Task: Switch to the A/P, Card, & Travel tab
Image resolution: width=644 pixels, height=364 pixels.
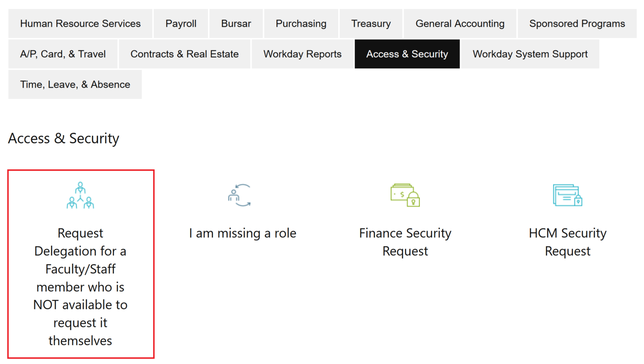Action: [x=62, y=54]
